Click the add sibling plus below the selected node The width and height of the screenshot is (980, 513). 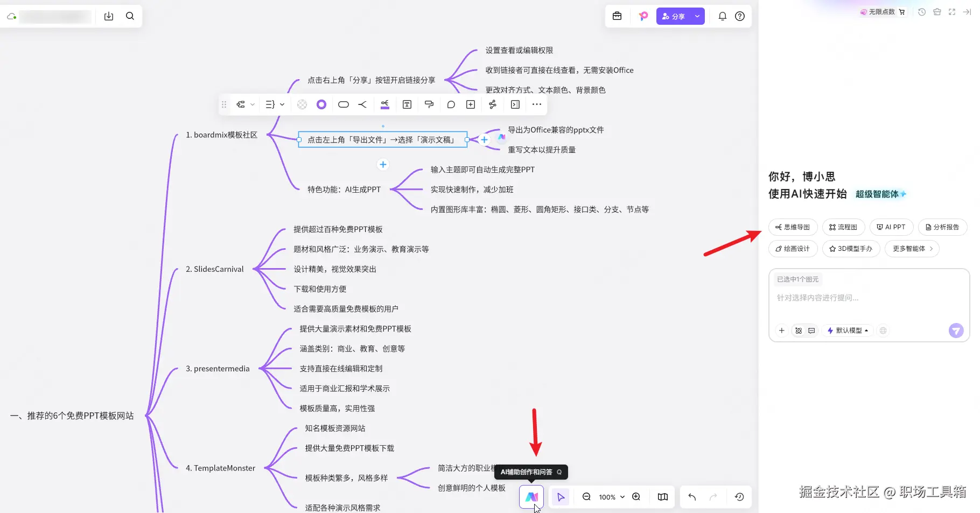coord(383,165)
